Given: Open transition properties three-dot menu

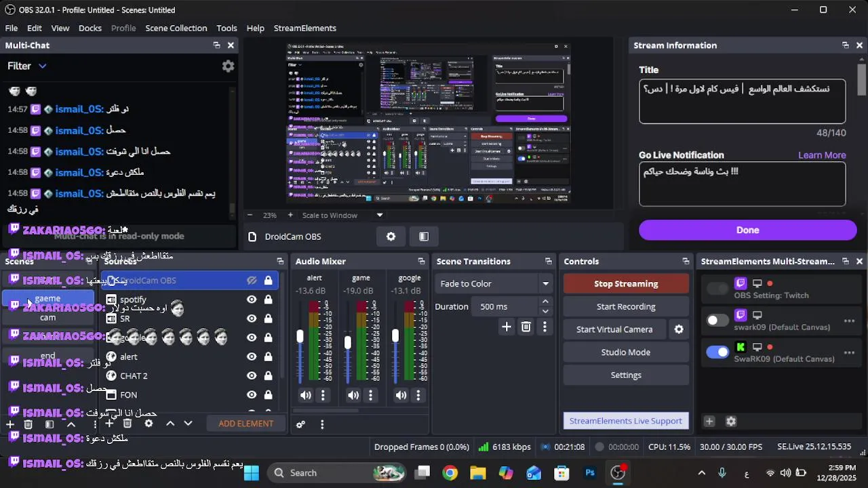Looking at the screenshot, I should [545, 327].
